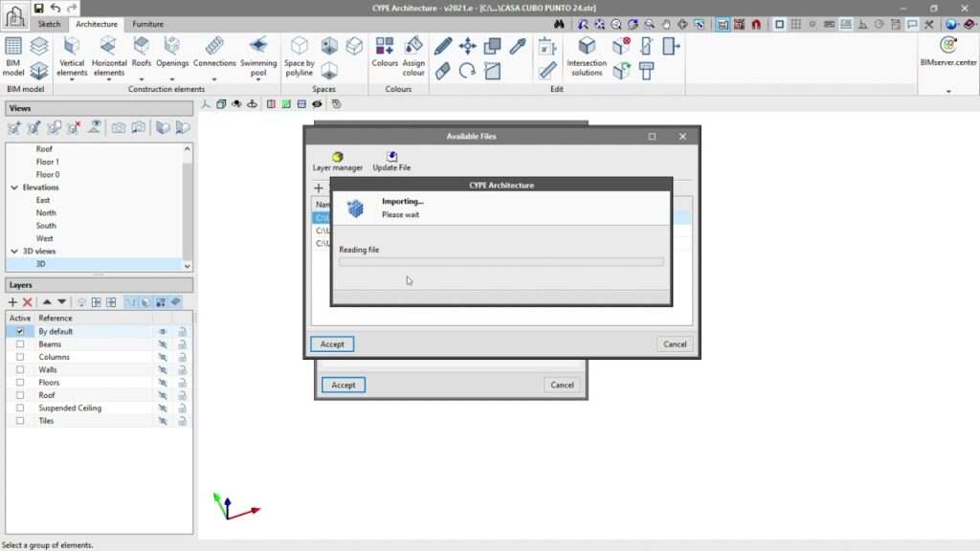Open the Layer manager in dialog
The image size is (980, 551).
[x=338, y=160]
